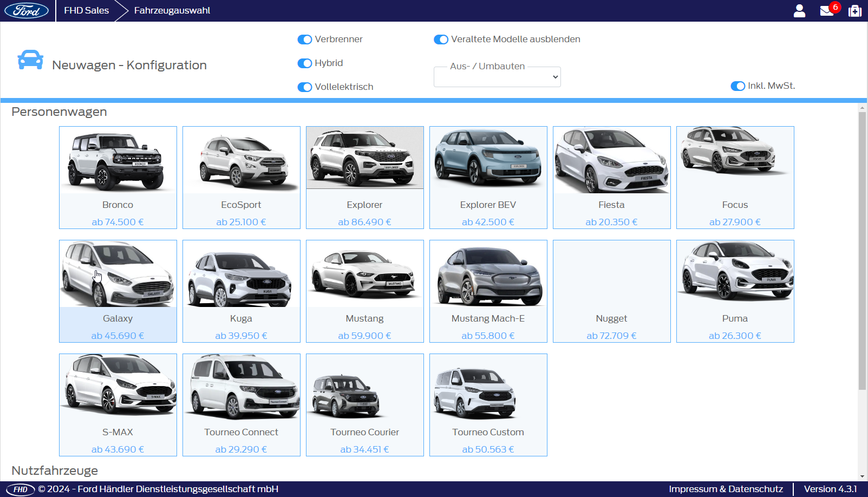Click the first-aid kit help icon
Viewport: 868px width, 497px height.
(x=855, y=11)
